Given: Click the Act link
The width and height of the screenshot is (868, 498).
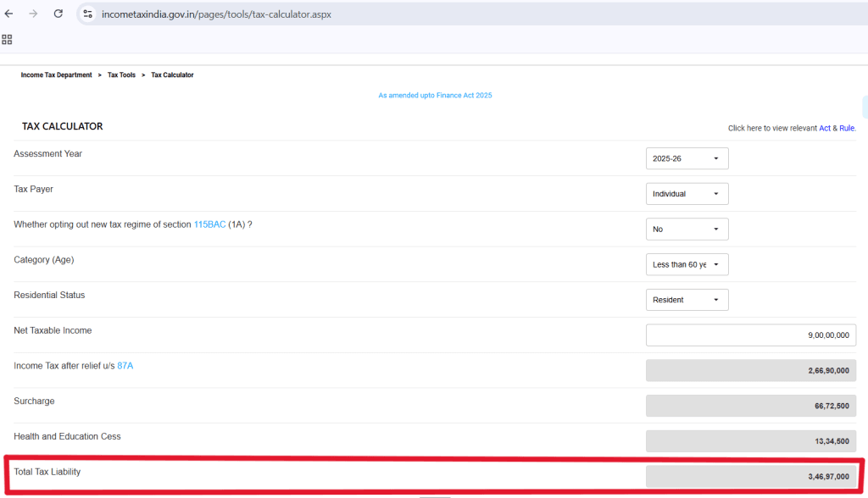Looking at the screenshot, I should (x=825, y=129).
